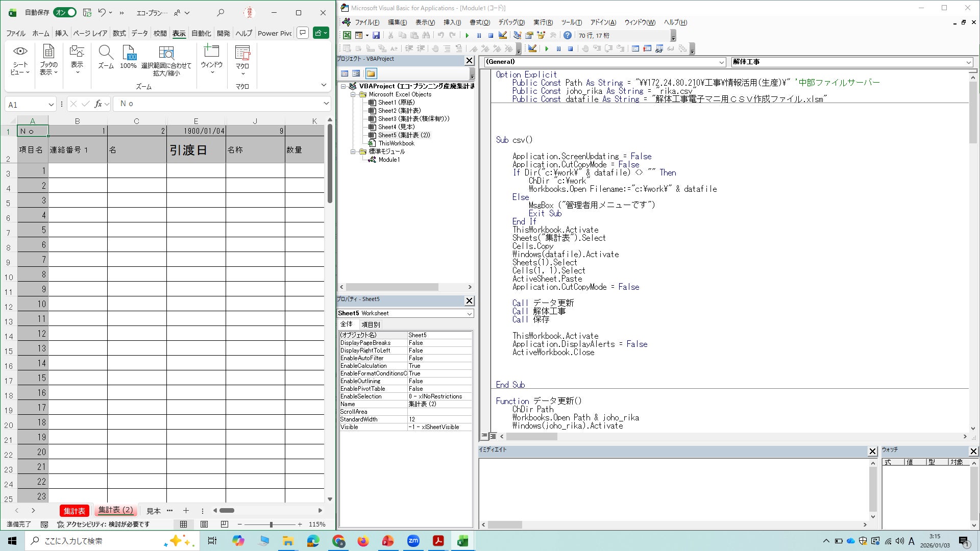Open the Object Browser icon
Image resolution: width=980 pixels, height=551 pixels.
tap(541, 35)
